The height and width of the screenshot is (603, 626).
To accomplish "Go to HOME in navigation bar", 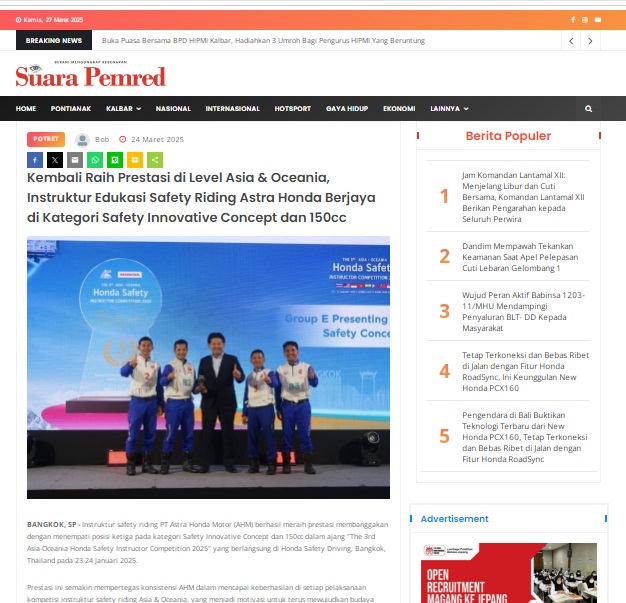I will [26, 109].
